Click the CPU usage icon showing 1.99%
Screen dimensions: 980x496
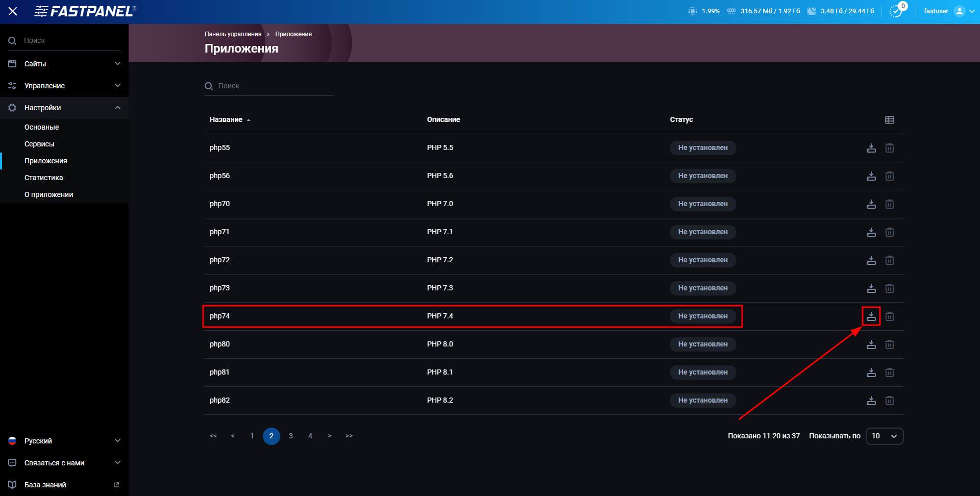click(x=692, y=10)
